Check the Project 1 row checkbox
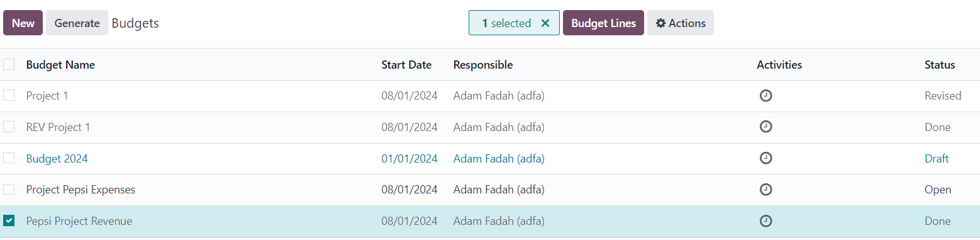Viewport: 980px width, 240px height. (9, 95)
